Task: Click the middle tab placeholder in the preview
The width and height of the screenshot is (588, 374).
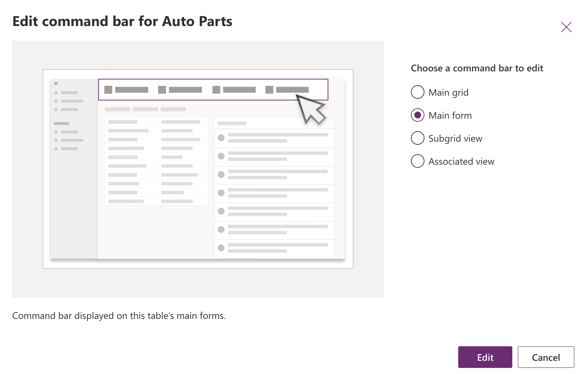Action: (146, 109)
